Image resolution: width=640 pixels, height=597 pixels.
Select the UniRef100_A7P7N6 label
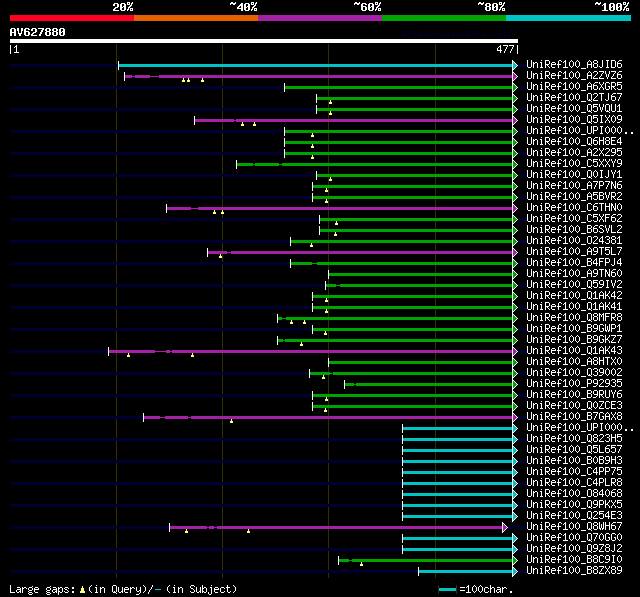click(574, 186)
